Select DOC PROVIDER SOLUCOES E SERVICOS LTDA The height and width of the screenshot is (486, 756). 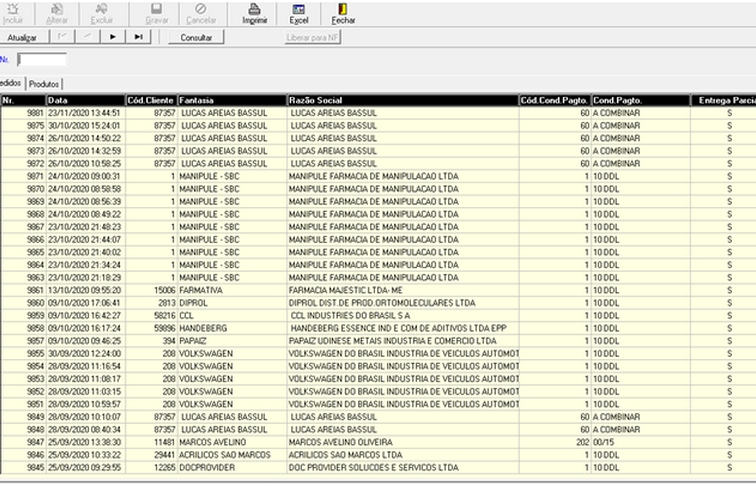click(x=403, y=467)
